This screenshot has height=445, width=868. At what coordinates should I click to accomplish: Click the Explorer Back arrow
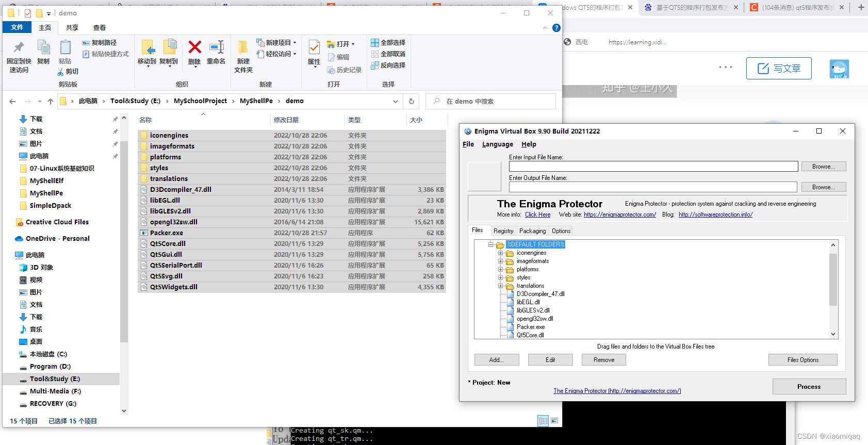pos(12,102)
